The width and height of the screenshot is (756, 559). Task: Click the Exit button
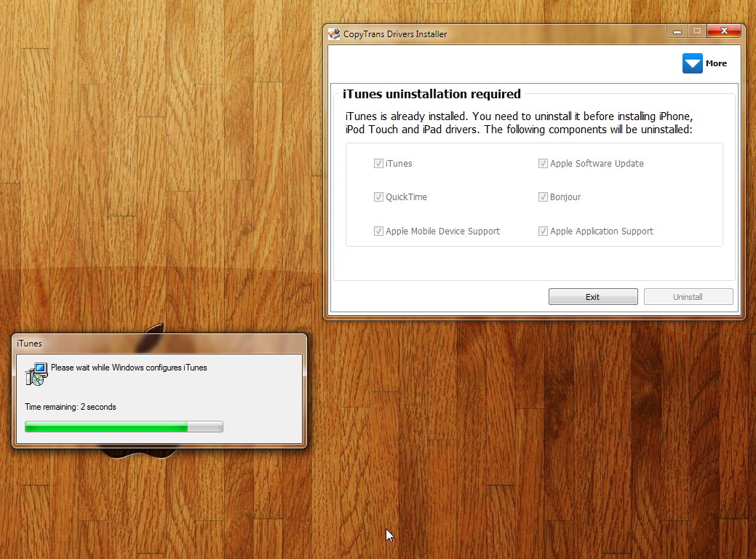click(593, 297)
